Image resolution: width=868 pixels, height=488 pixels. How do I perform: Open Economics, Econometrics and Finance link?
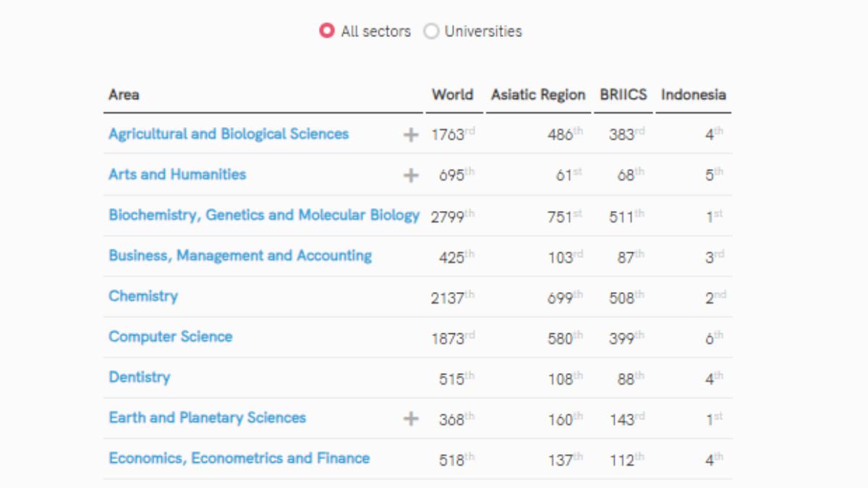(x=239, y=458)
